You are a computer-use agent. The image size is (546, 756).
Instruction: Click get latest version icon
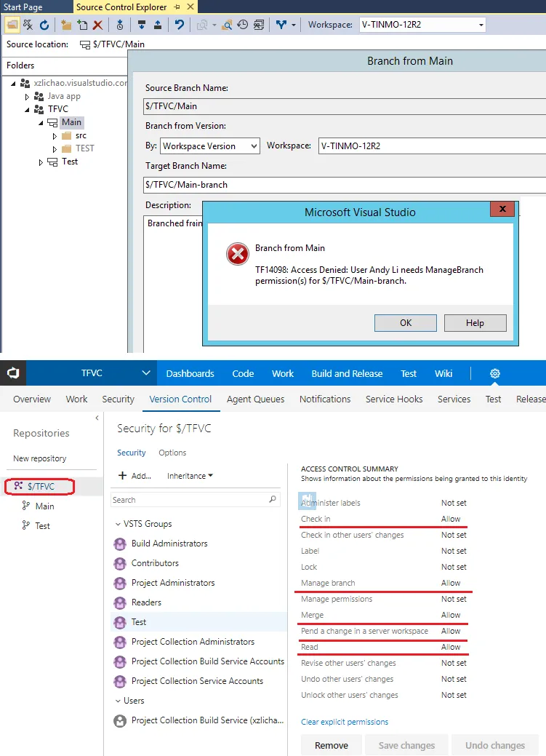click(x=119, y=25)
